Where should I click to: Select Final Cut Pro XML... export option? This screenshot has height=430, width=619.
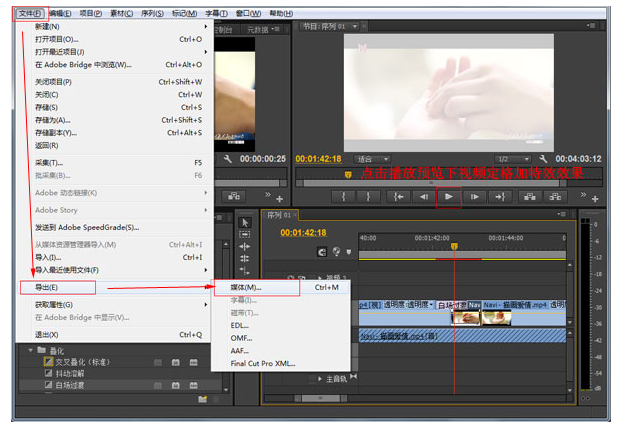(x=264, y=364)
